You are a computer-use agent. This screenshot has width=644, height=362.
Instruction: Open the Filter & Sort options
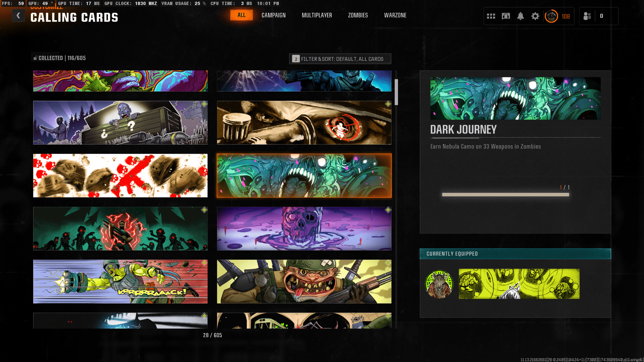tap(340, 59)
